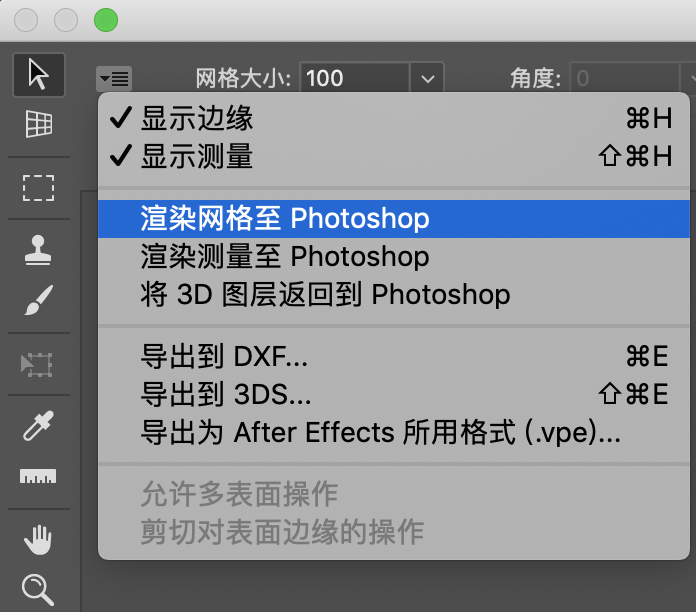
Task: Choose 将 3D 图层返回到 Photoshop
Action: (325, 295)
